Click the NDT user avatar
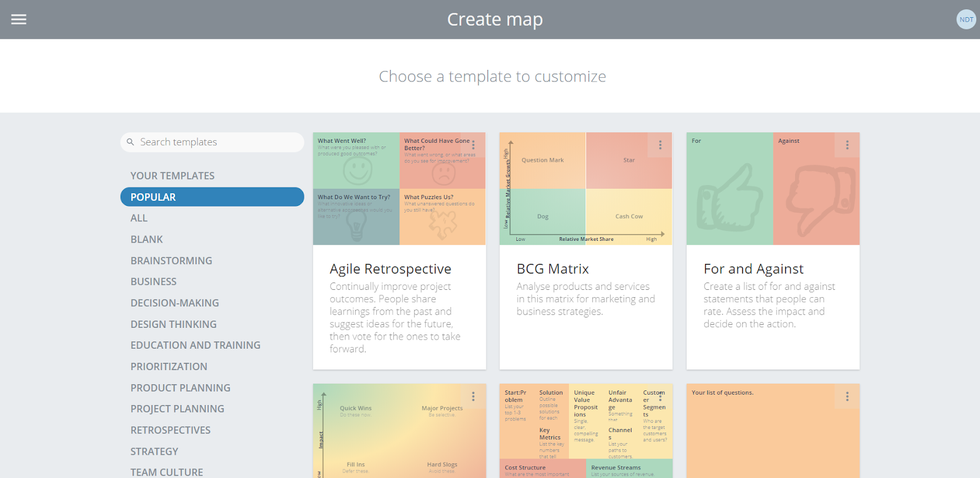980x478 pixels. pyautogui.click(x=966, y=20)
